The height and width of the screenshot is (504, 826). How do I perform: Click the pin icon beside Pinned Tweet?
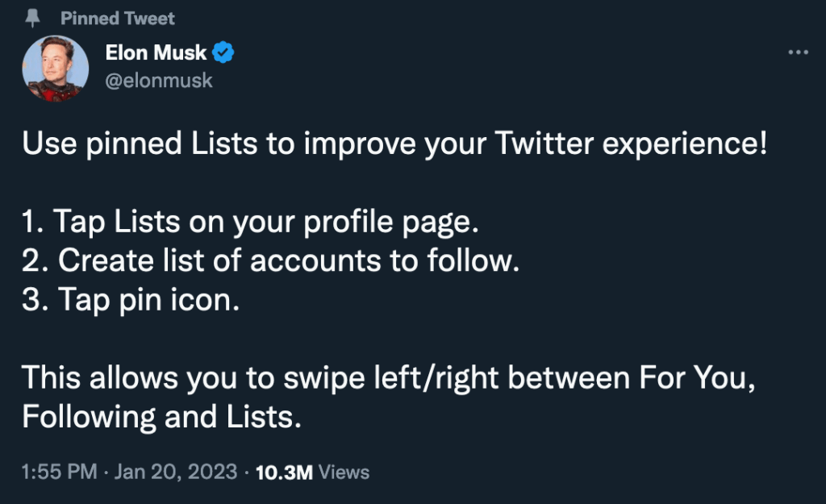33,18
